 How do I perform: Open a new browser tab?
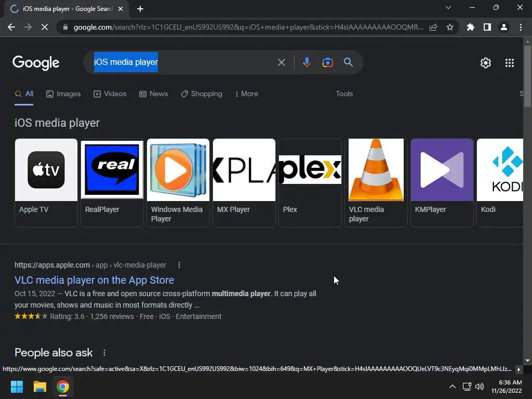pos(140,9)
